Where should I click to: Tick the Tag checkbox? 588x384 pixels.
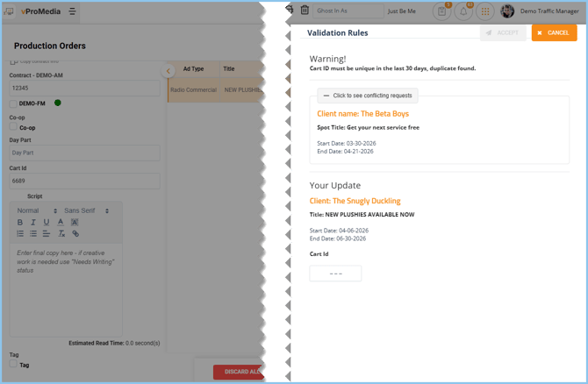point(13,365)
